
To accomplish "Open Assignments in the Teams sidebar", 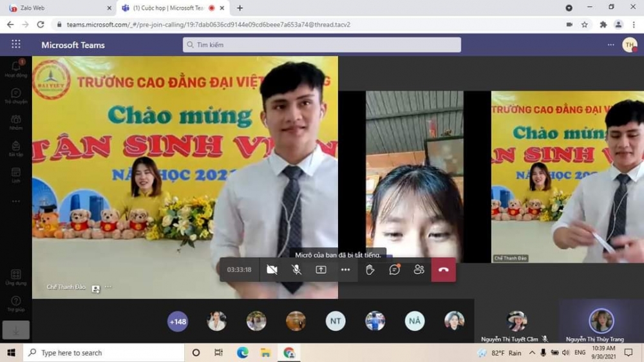I will coord(16,148).
